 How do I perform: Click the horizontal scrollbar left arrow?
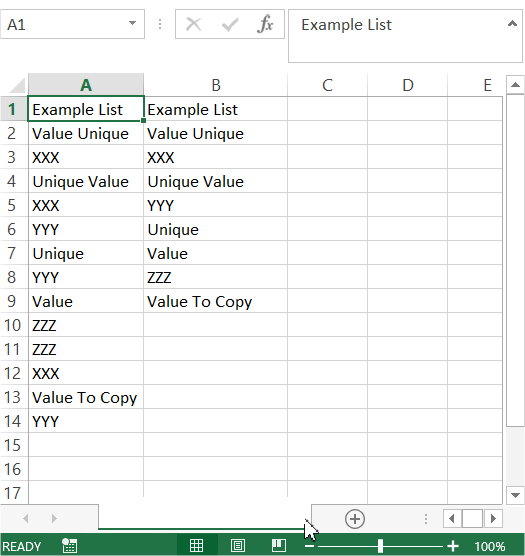coord(452,519)
